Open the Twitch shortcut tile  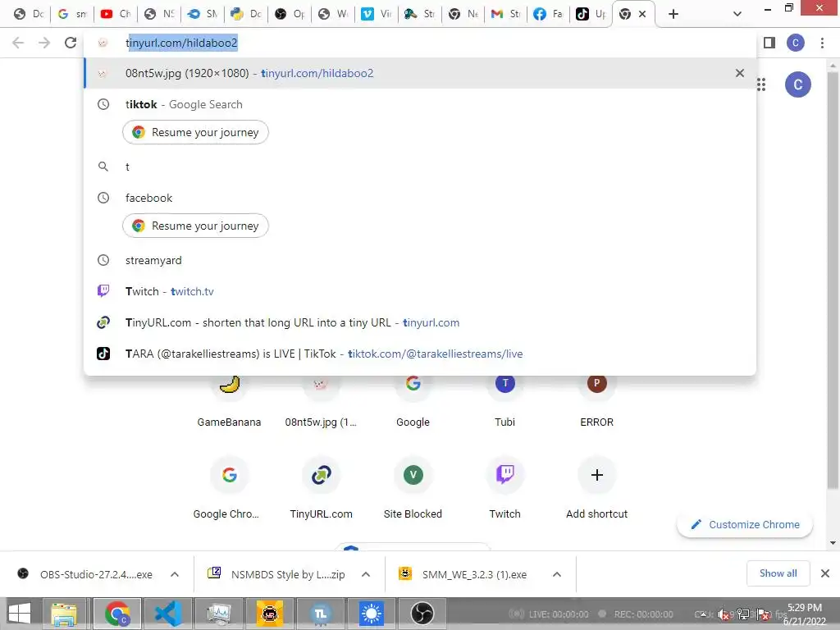pos(504,487)
